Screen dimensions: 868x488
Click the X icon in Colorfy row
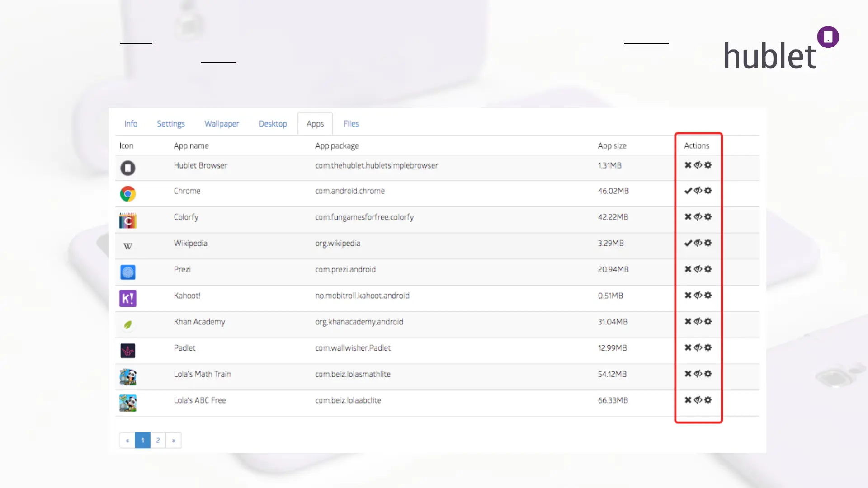click(688, 217)
